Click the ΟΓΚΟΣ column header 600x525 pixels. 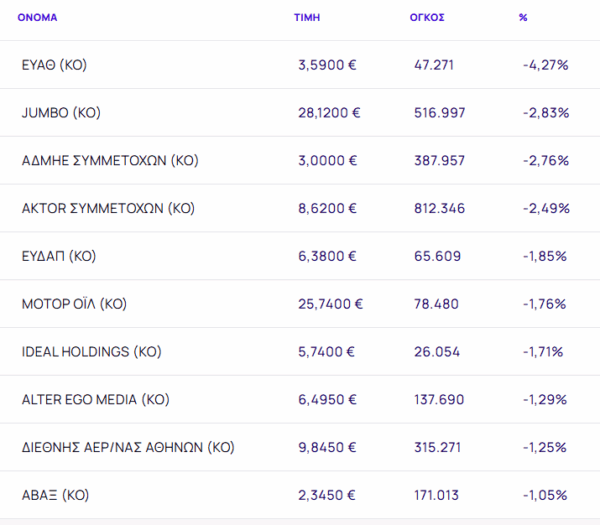[x=427, y=18]
